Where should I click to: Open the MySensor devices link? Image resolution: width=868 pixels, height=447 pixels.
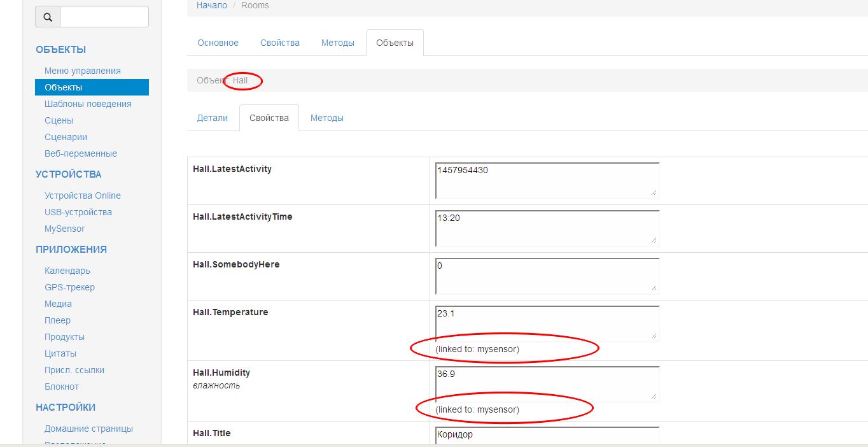click(64, 229)
